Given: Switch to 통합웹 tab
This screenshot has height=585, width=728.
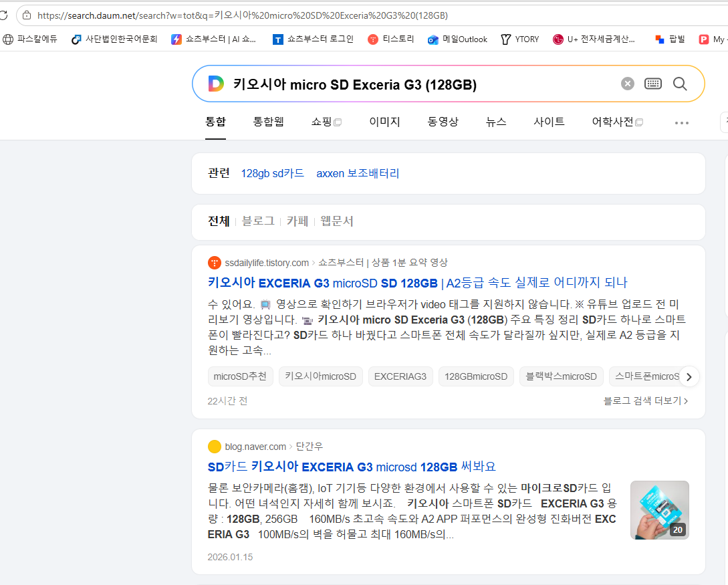Looking at the screenshot, I should (268, 122).
